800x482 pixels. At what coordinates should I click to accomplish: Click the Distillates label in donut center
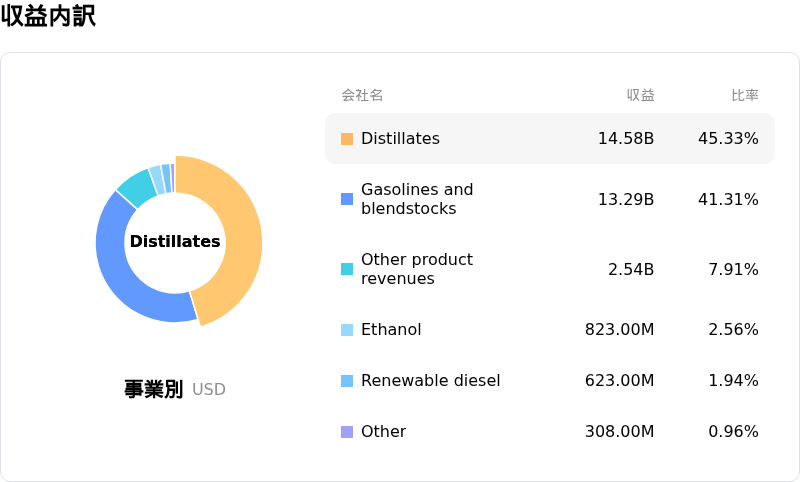pos(175,242)
